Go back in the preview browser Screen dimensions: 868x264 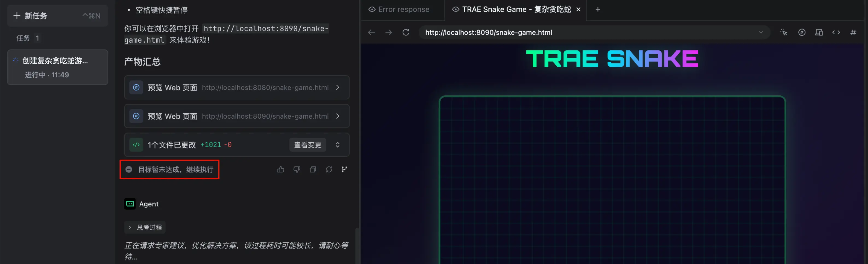(x=371, y=32)
